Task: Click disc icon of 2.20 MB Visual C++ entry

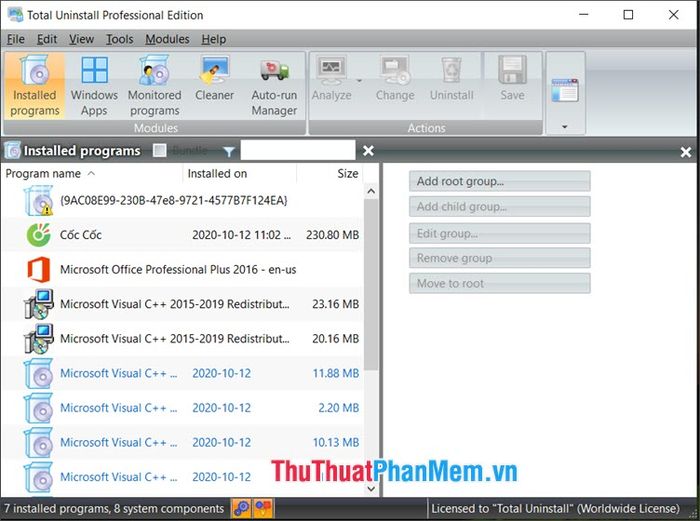Action: click(x=38, y=408)
